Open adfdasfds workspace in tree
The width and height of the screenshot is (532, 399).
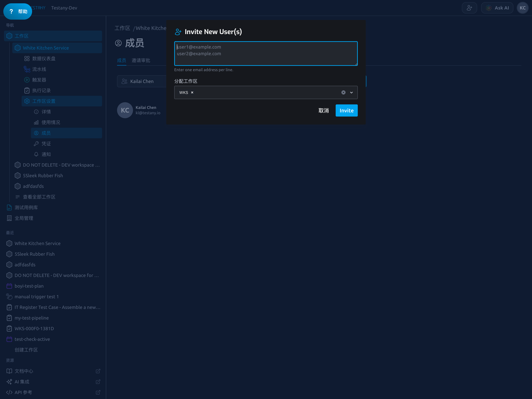57,186
